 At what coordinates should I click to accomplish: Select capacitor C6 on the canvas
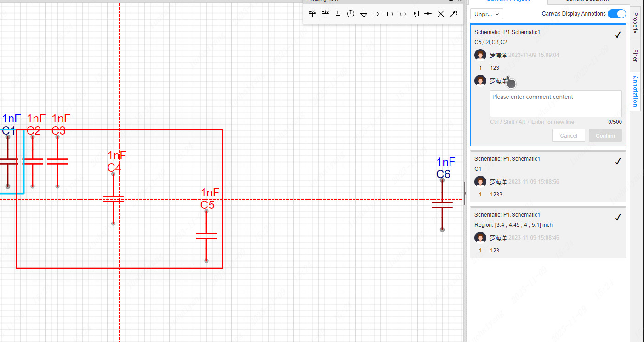coord(442,205)
